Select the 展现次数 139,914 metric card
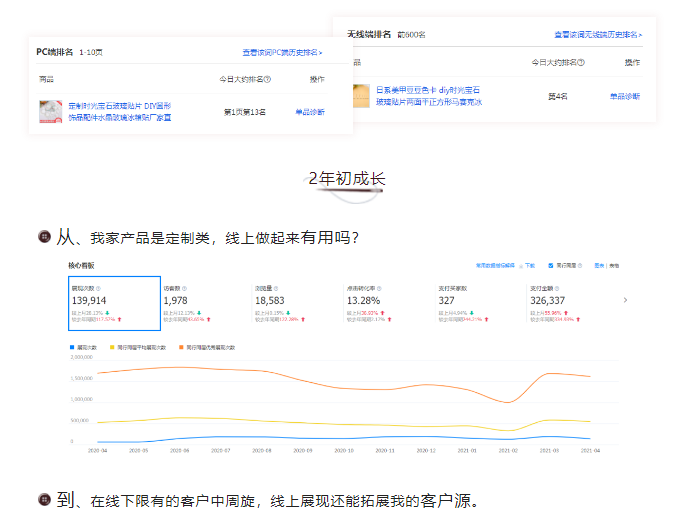This screenshot has width=677, height=513. click(114, 303)
